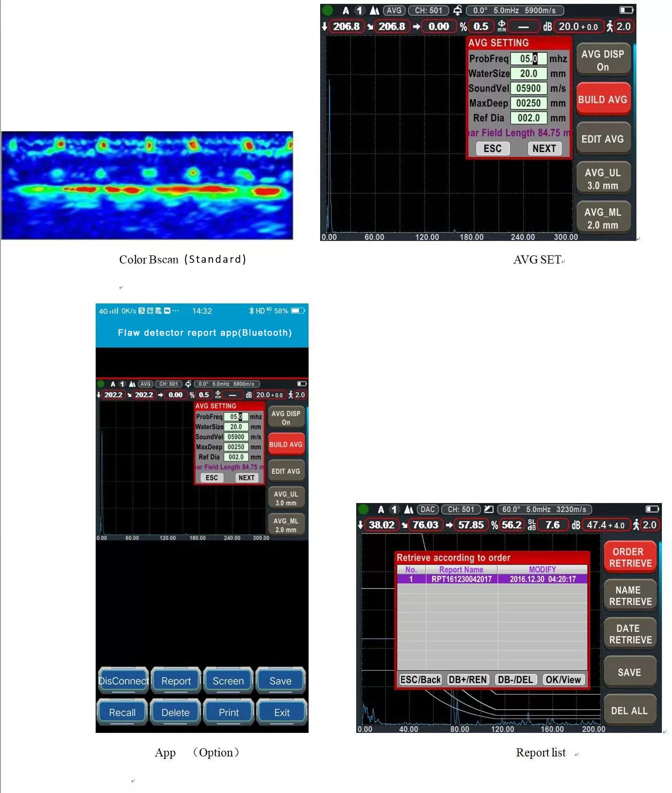Click NEXT in top-right AVG SETTING dialog
Viewport: 672px width, 793px height.
544,149
